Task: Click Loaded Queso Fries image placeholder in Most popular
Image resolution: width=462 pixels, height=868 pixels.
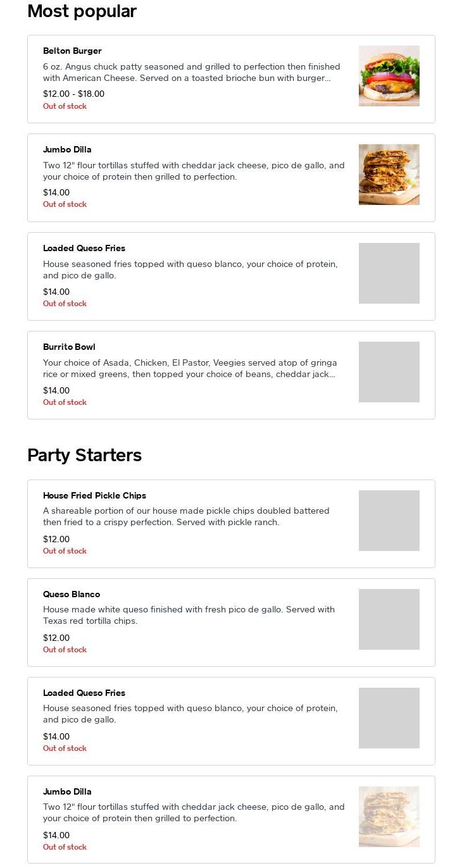Action: click(x=389, y=273)
